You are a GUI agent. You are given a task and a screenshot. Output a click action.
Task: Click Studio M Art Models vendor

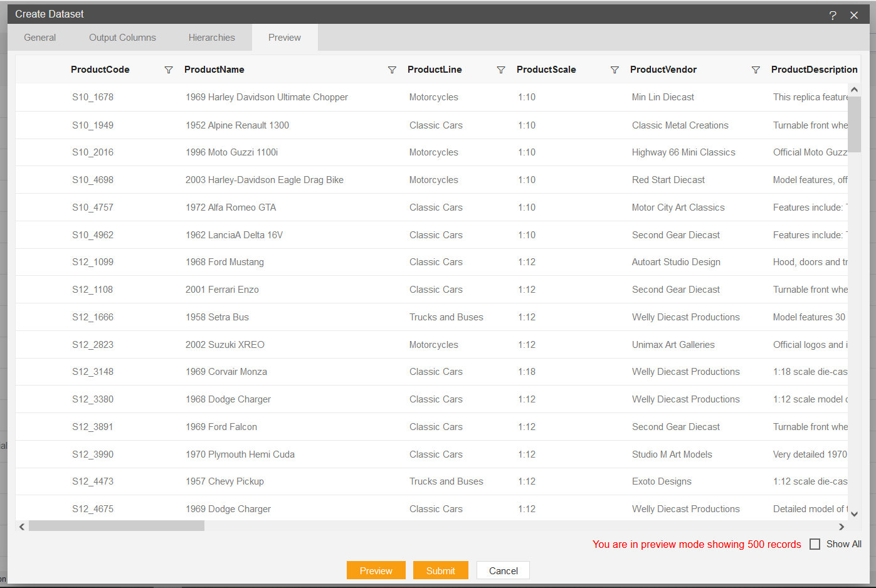tap(672, 454)
